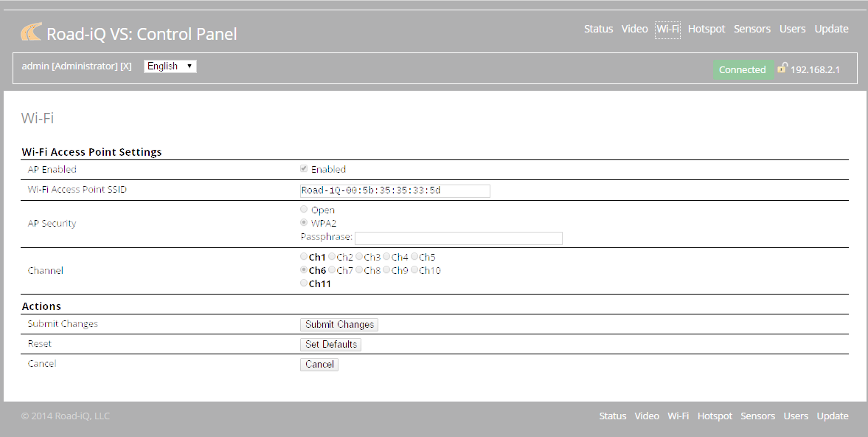Select Wi-Fi in top navigation
This screenshot has width=868, height=437.
pos(667,29)
